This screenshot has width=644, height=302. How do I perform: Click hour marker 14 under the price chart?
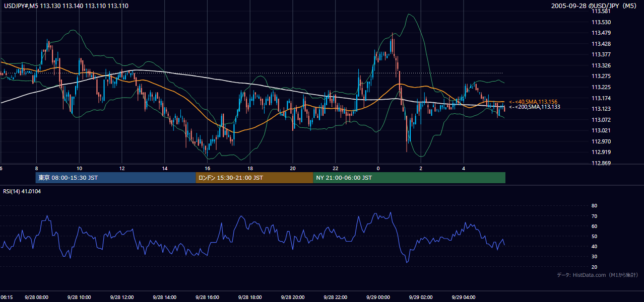point(165,168)
